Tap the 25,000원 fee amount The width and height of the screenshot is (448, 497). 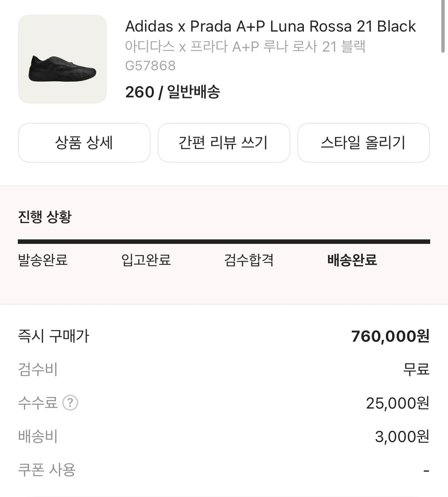[x=397, y=403]
